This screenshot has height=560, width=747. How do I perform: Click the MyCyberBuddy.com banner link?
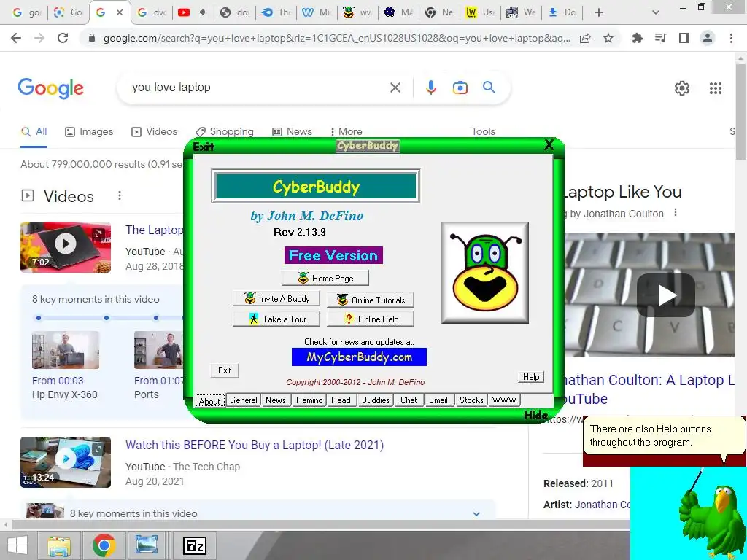tap(359, 357)
